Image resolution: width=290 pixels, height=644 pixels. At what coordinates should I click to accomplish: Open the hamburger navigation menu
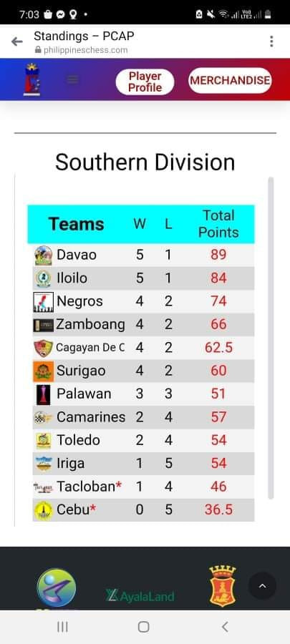point(72,79)
